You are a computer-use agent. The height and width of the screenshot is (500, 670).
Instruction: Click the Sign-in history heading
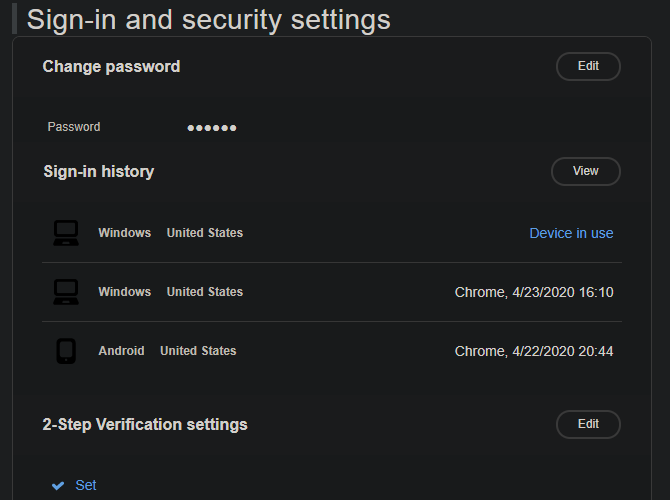click(99, 172)
